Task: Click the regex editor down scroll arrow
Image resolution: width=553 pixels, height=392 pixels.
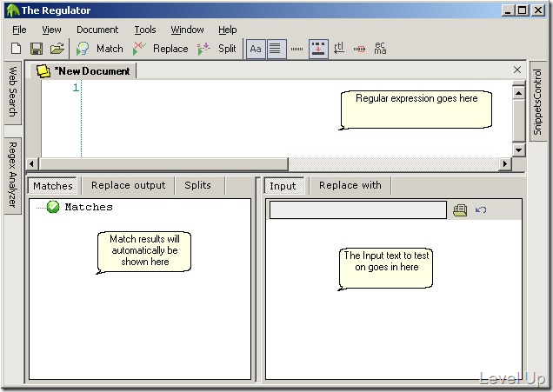Action: point(518,150)
